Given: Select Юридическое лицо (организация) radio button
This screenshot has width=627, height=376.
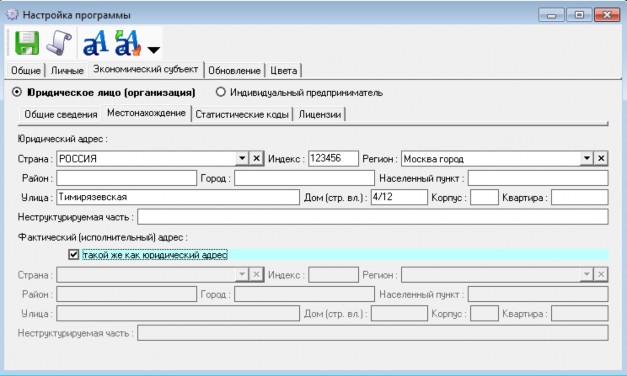Looking at the screenshot, I should coord(17,92).
